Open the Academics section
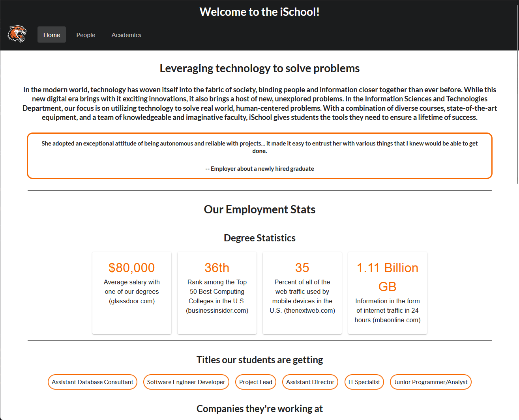Image resolution: width=519 pixels, height=420 pixels. coord(126,35)
